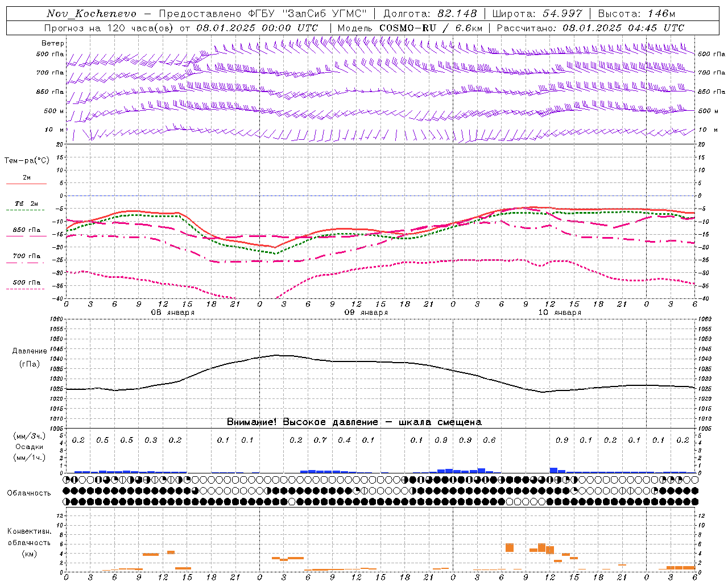This screenshot has height=582, width=728.
Task: Click the 0.9 precipitation value near 12h January 10
Action: (562, 440)
